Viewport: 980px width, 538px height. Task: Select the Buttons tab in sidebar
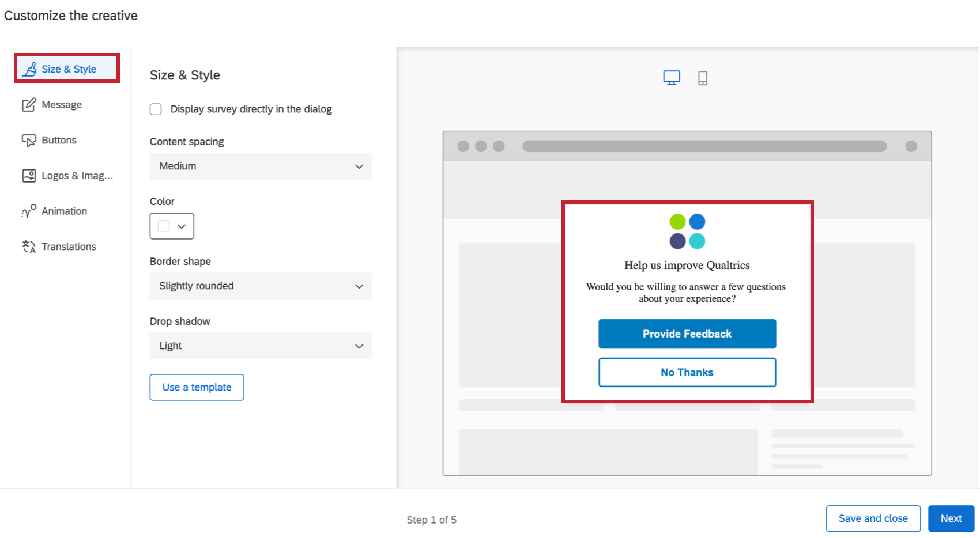tap(58, 140)
